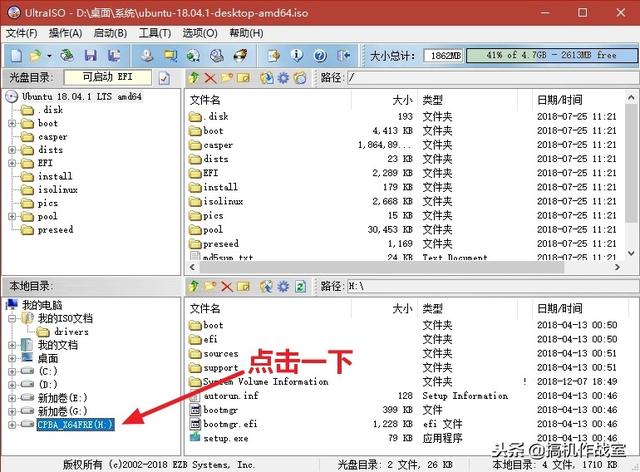Select the 桌面 item in the local tree
Screen dimensions: 640x472
tap(48, 358)
